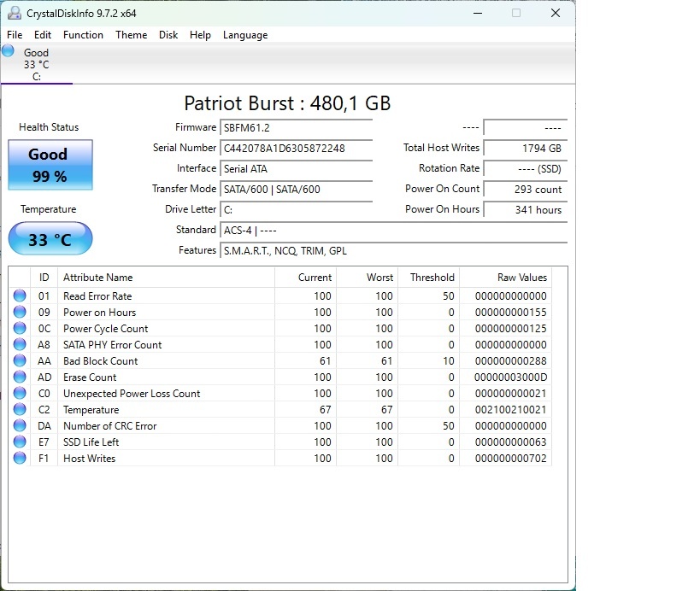Screen dimensions: 700x591
Task: Open the Disk selection menu
Action: click(168, 35)
